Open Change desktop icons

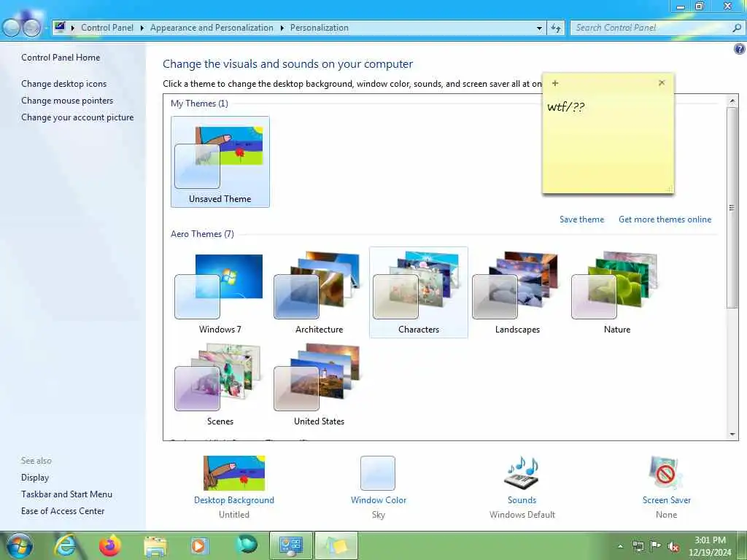click(64, 84)
